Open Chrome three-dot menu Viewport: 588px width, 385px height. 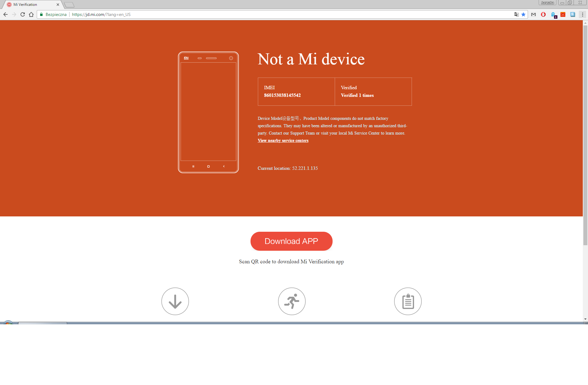pos(582,14)
